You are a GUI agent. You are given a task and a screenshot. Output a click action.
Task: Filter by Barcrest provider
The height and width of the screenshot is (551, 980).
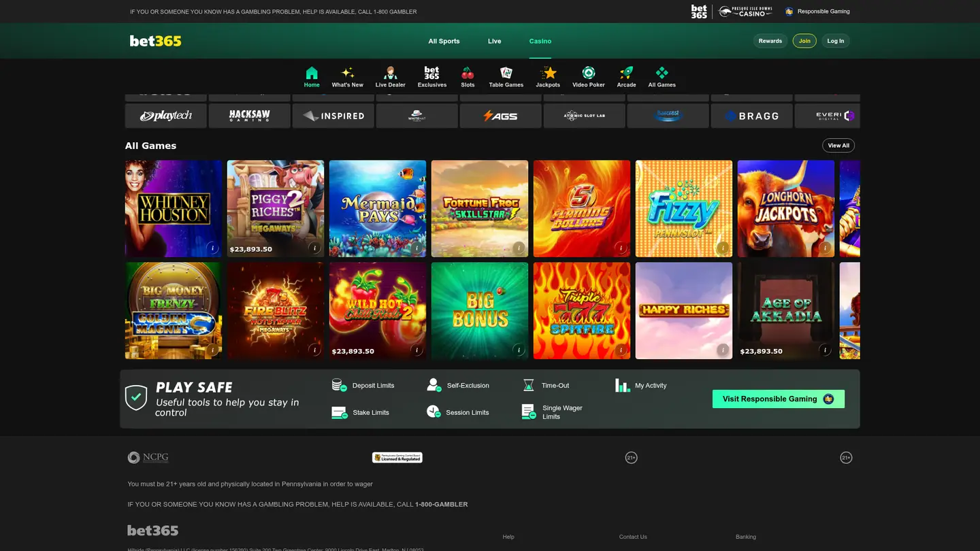(668, 116)
